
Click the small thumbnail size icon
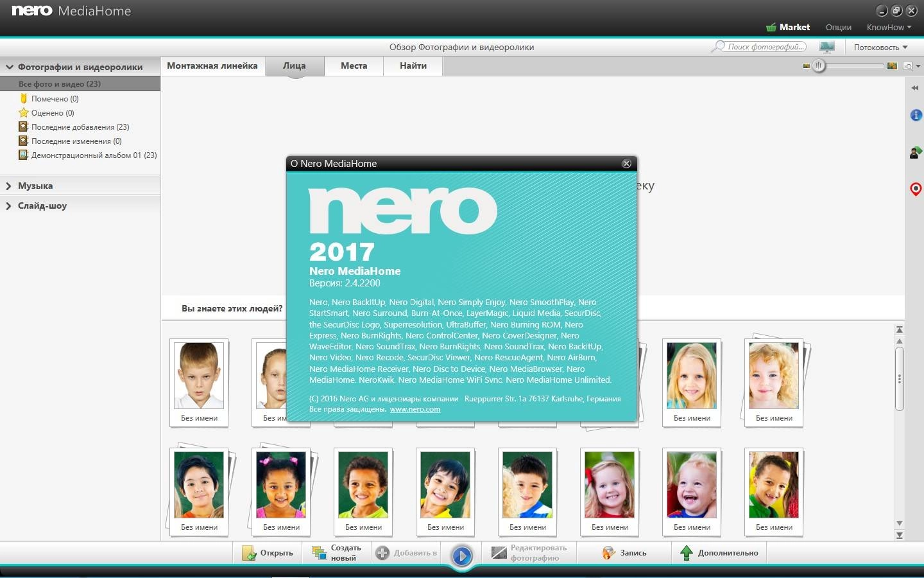[806, 66]
